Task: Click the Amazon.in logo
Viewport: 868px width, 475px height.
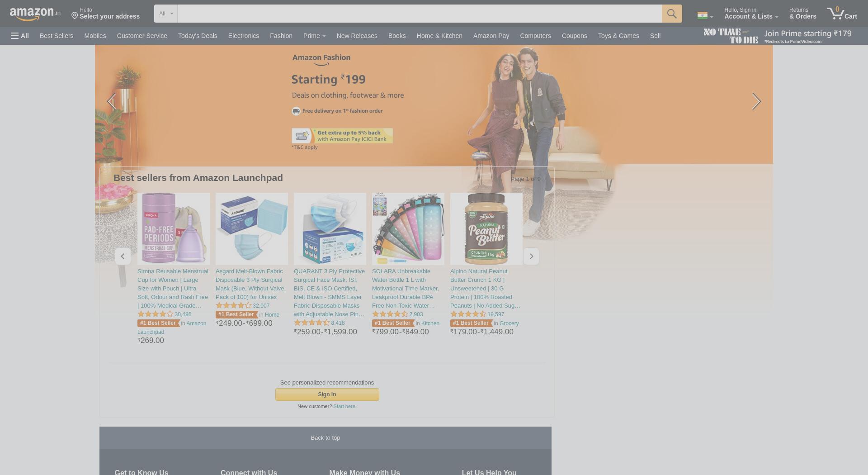Action: (x=35, y=14)
